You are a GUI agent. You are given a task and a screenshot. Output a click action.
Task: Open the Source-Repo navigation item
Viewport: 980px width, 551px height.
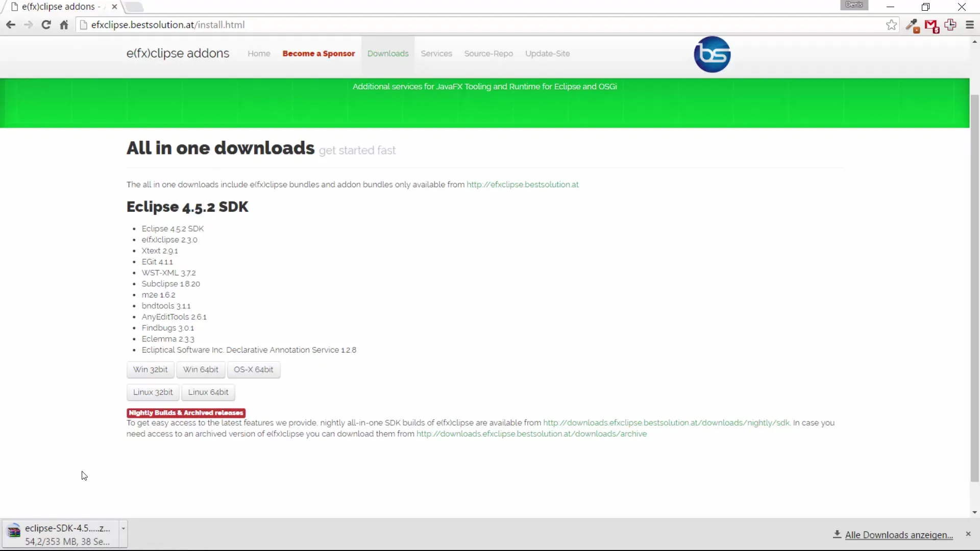pos(488,54)
